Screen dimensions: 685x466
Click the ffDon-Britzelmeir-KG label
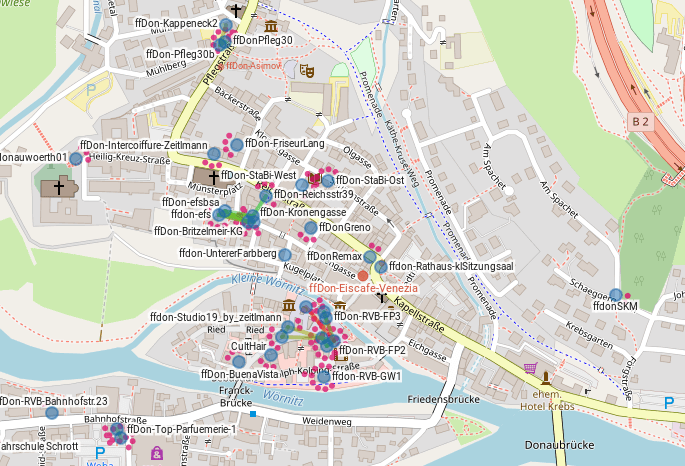pos(198,231)
